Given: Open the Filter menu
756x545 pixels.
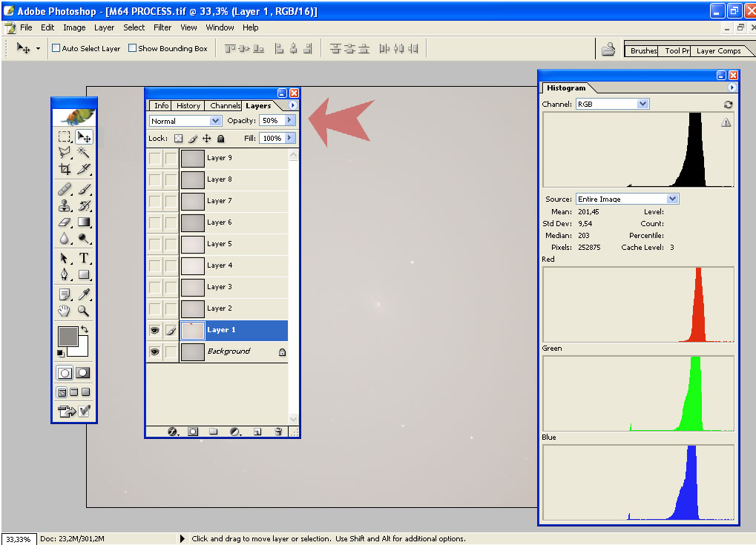Looking at the screenshot, I should click(x=162, y=27).
